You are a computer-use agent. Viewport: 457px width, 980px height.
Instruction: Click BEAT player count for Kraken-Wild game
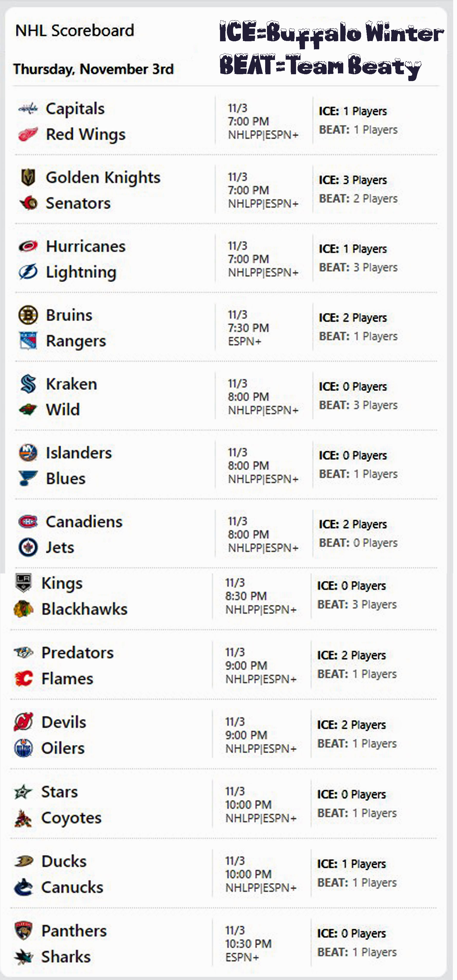click(x=358, y=406)
